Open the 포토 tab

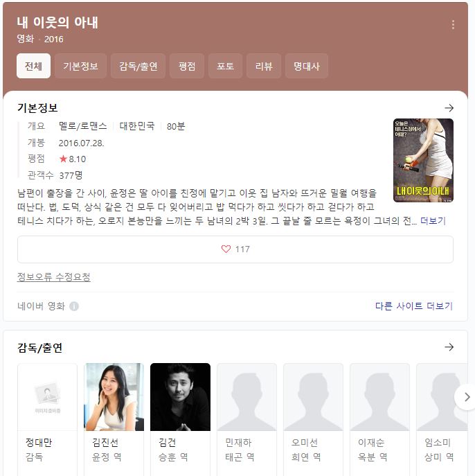(x=225, y=66)
